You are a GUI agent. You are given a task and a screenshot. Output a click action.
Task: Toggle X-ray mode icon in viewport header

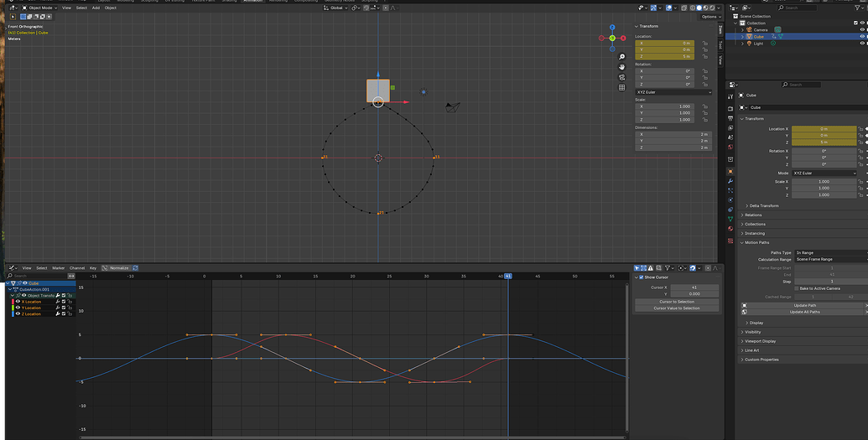(x=684, y=8)
